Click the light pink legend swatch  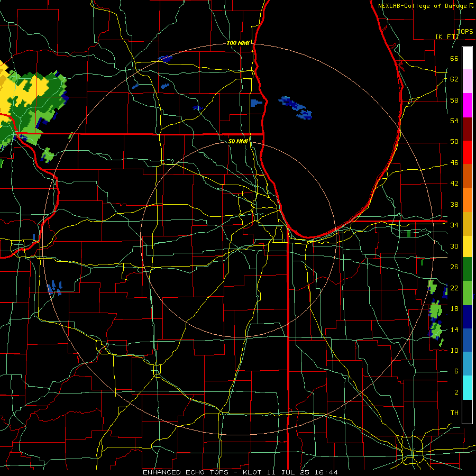(x=467, y=81)
